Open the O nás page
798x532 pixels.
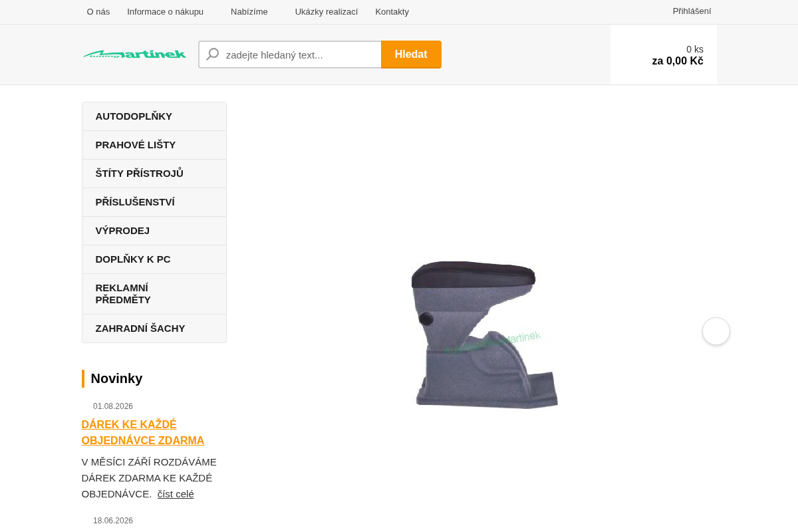(98, 11)
